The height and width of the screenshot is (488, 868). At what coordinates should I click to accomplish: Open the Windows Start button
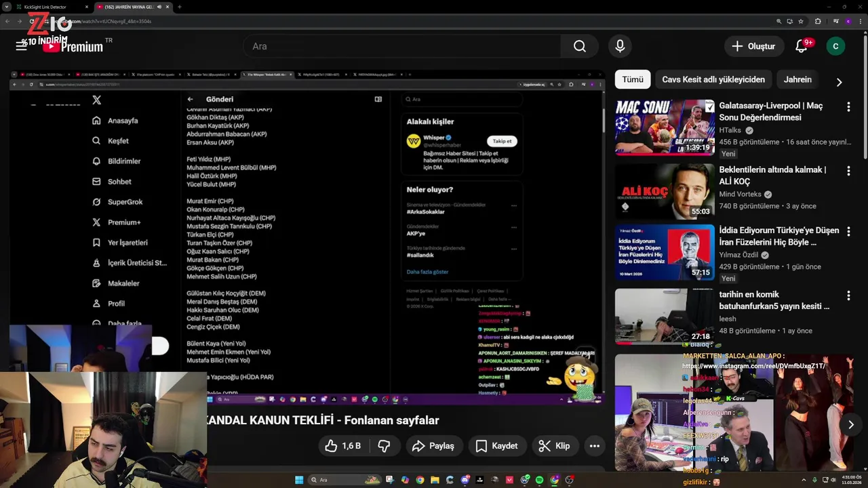299,480
